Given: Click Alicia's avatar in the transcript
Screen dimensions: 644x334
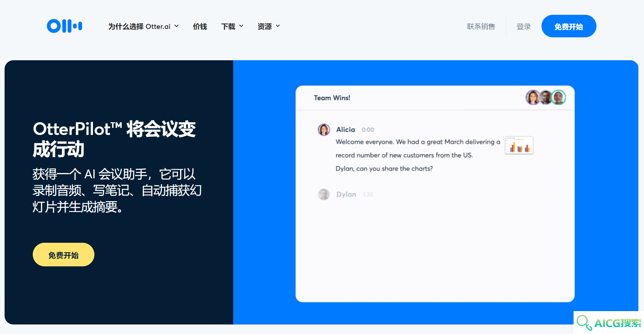Looking at the screenshot, I should click(x=324, y=130).
